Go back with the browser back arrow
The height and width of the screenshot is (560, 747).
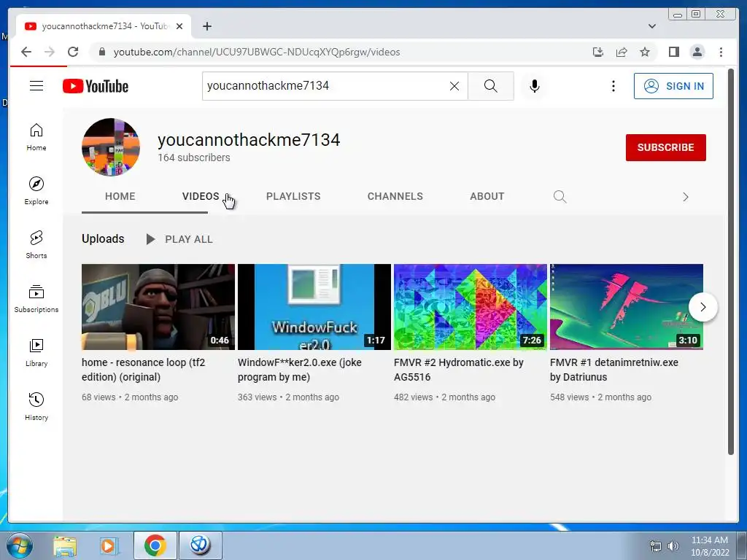point(26,52)
